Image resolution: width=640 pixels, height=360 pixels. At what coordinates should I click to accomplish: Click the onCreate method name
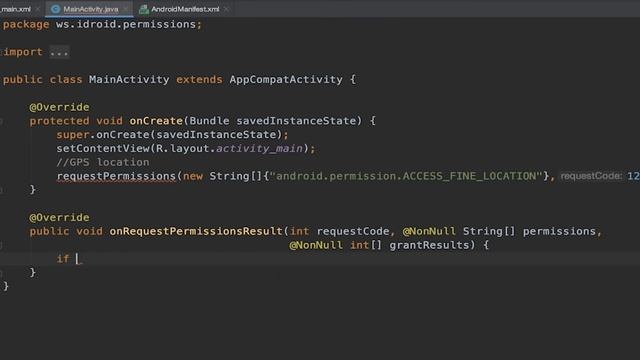click(x=156, y=121)
